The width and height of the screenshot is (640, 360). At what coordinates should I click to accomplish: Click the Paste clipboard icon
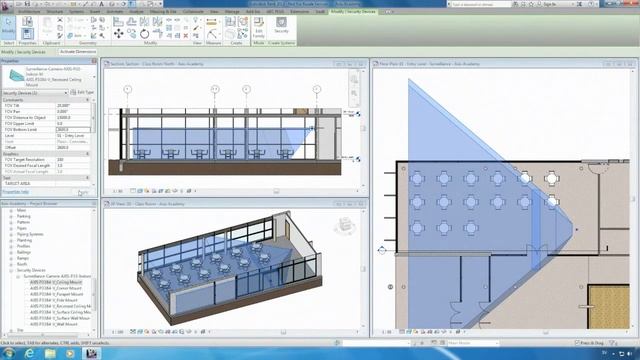pyautogui.click(x=48, y=26)
